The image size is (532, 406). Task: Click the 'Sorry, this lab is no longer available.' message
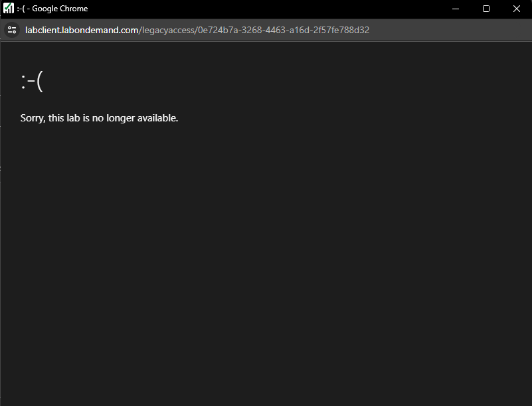tap(99, 118)
